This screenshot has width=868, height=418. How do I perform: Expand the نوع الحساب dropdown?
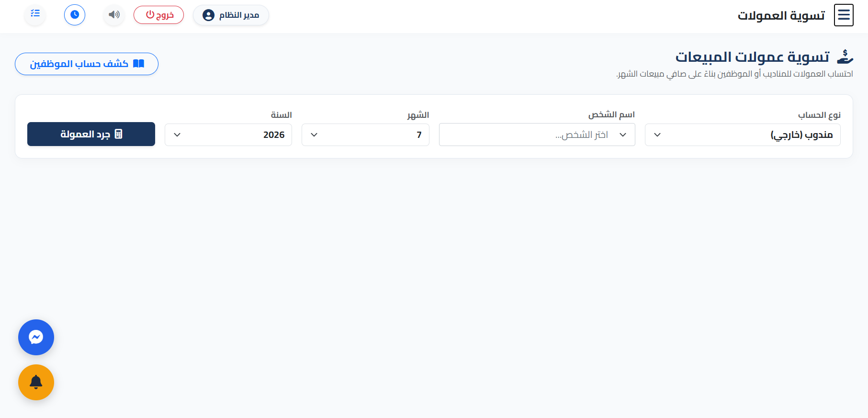(x=743, y=135)
